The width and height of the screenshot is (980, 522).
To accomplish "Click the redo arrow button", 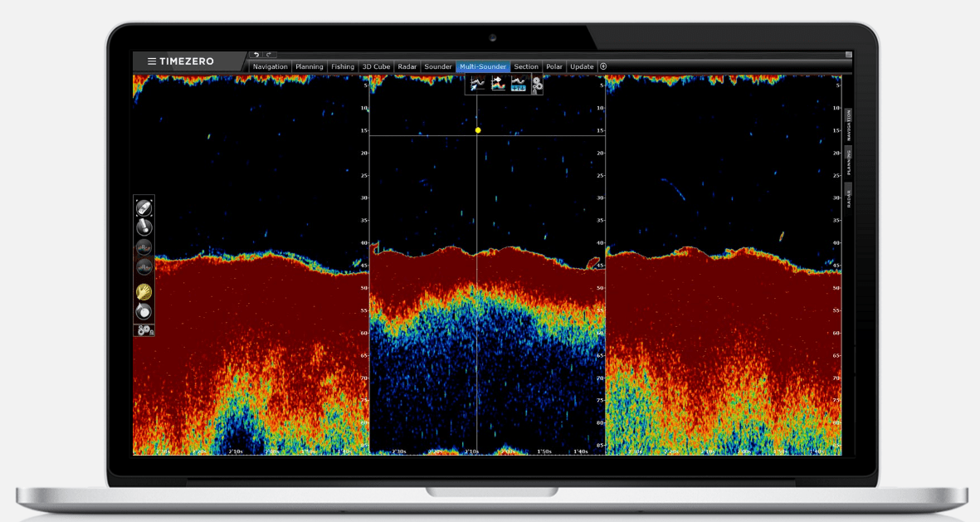I will 269,55.
